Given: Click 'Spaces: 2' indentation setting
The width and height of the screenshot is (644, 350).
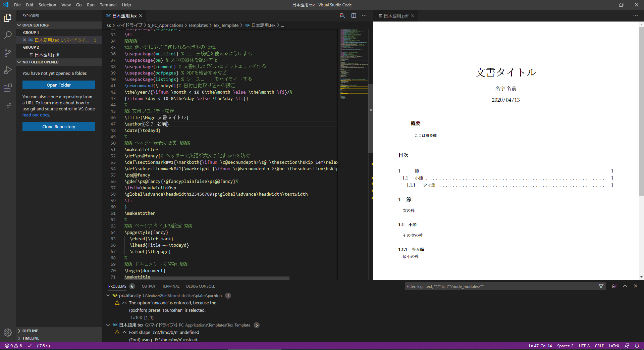Looking at the screenshot, I should pyautogui.click(x=565, y=346).
